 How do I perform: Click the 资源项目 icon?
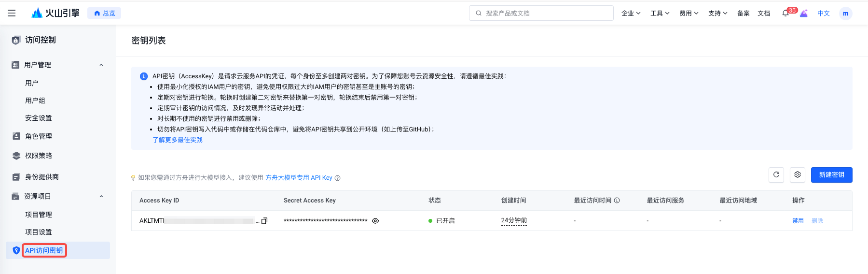(x=15, y=196)
